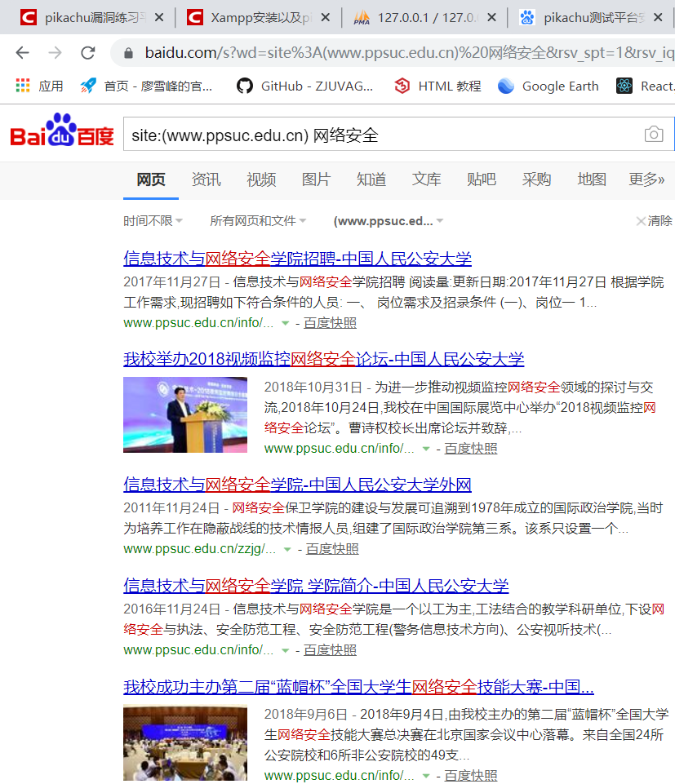This screenshot has height=784, width=675.
Task: Expand the arrow beside www.ppsuc.edu.cn/zzjg URL
Action: point(287,550)
